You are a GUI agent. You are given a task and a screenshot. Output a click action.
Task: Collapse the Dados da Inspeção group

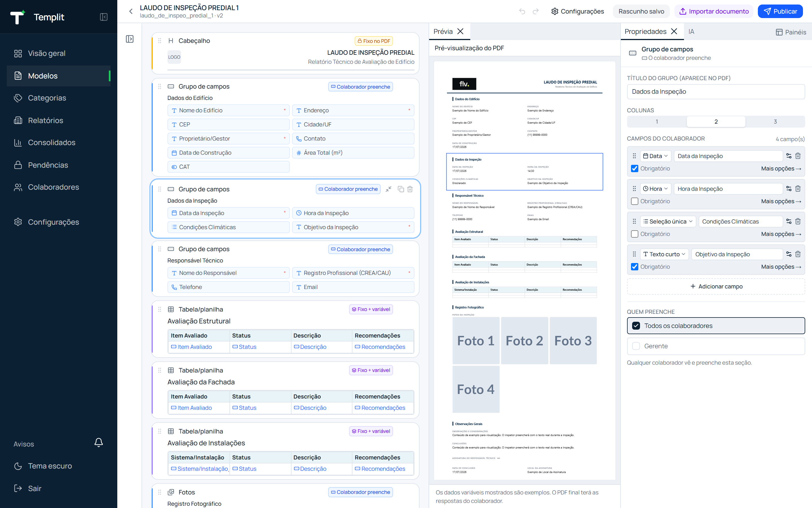coord(389,189)
